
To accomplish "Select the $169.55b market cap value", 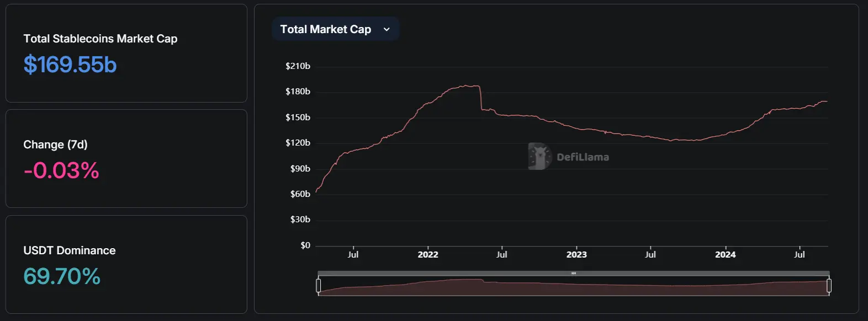I will (x=70, y=65).
